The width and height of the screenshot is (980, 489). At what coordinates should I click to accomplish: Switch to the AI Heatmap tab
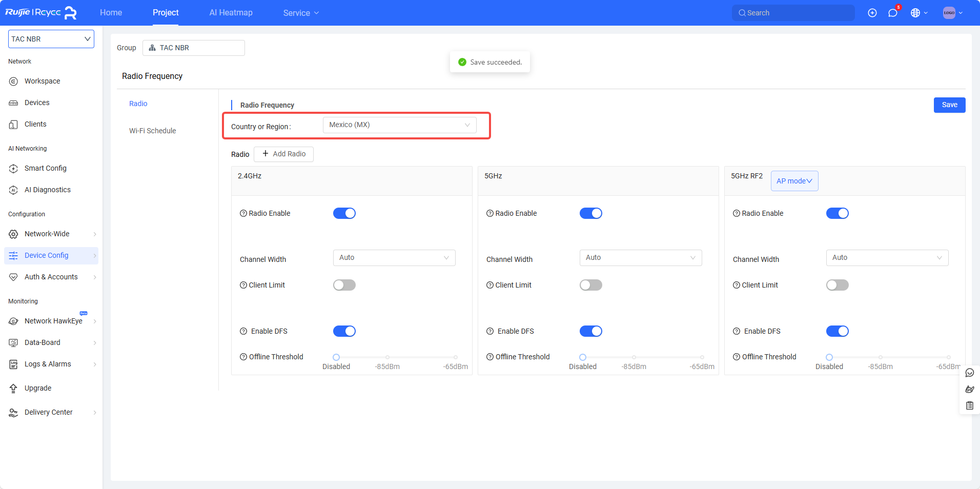point(231,13)
